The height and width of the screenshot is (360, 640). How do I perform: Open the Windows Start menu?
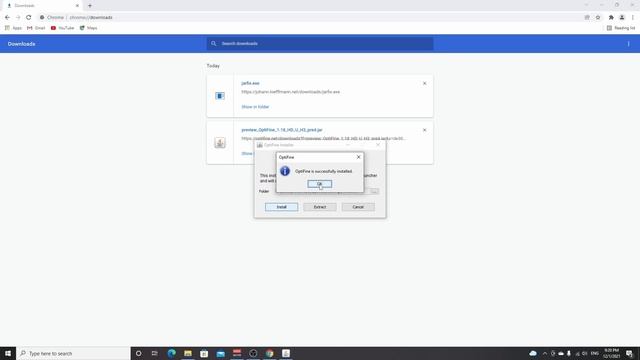(8, 353)
